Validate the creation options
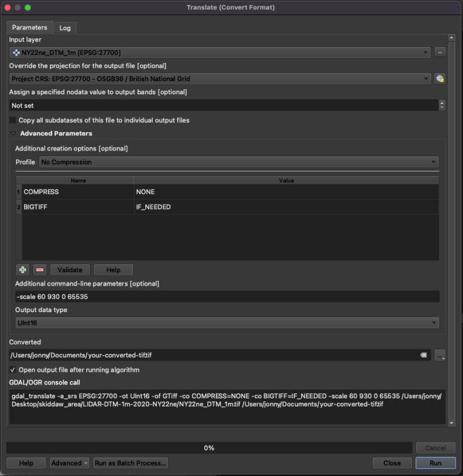463x476 pixels. pos(69,270)
